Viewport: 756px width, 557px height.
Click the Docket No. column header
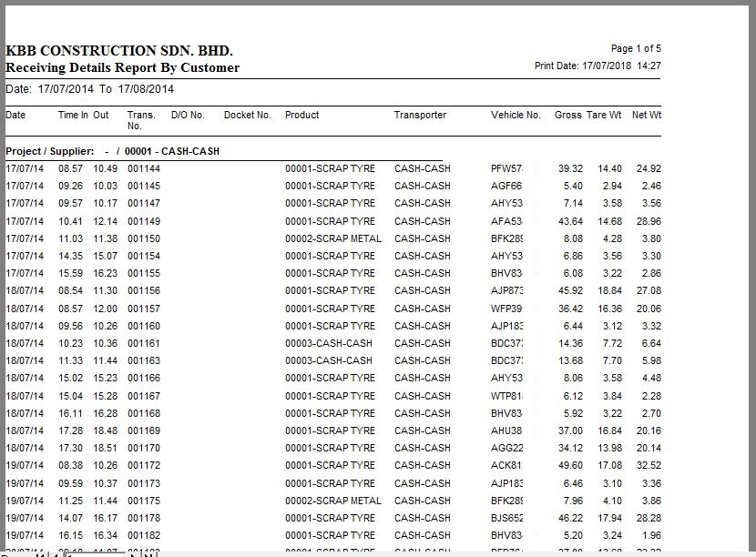coord(248,115)
